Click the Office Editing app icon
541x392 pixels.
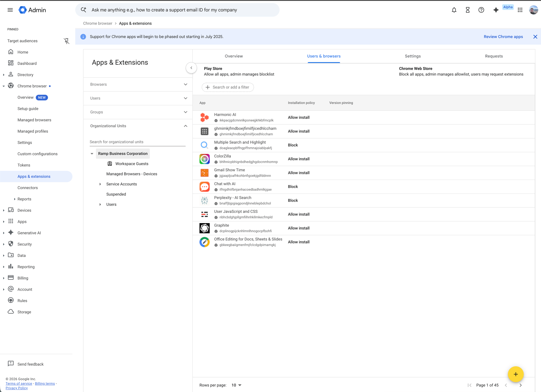204,242
